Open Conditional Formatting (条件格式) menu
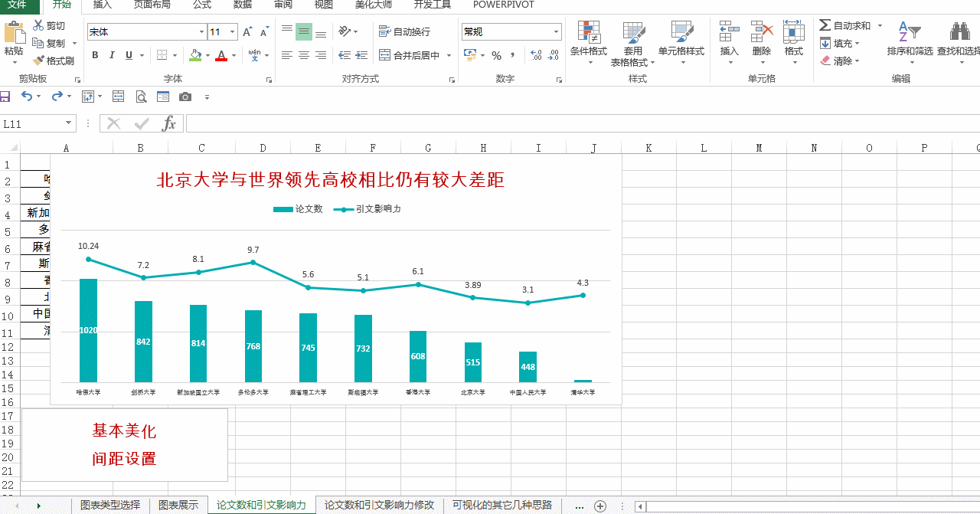 [x=589, y=43]
